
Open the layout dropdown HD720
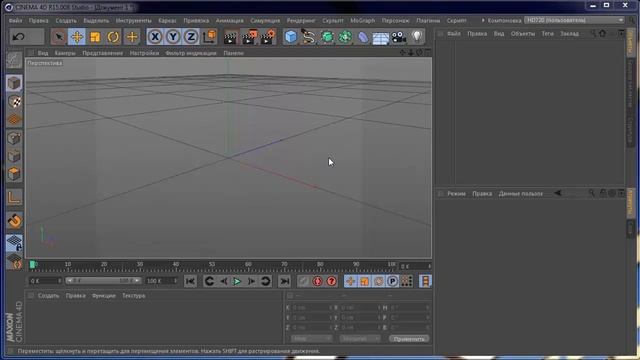(x=574, y=20)
